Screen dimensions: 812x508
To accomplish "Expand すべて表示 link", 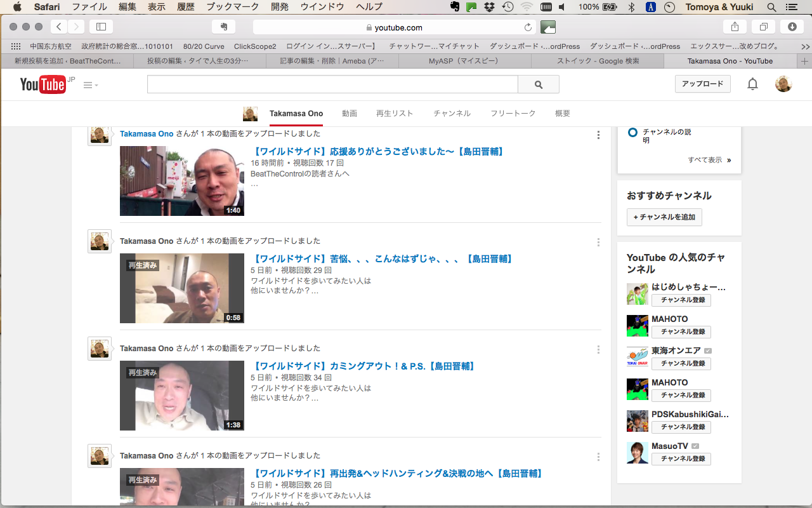I will point(709,160).
